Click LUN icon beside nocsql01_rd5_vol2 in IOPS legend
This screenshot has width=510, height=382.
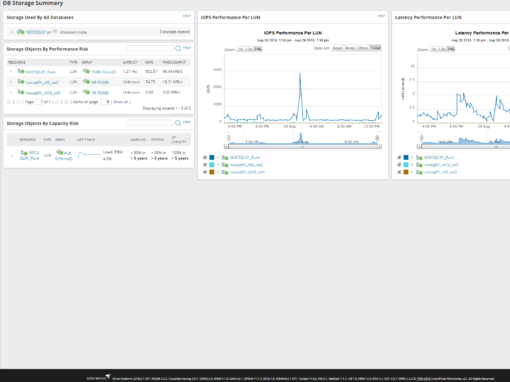click(x=225, y=165)
